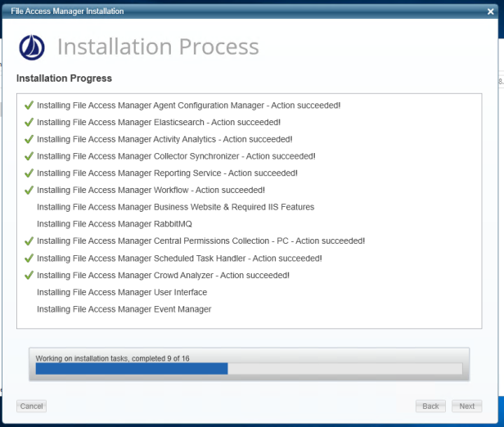This screenshot has height=427, width=504.
Task: Click the Activity Analytics green checkmark
Action: 29,139
